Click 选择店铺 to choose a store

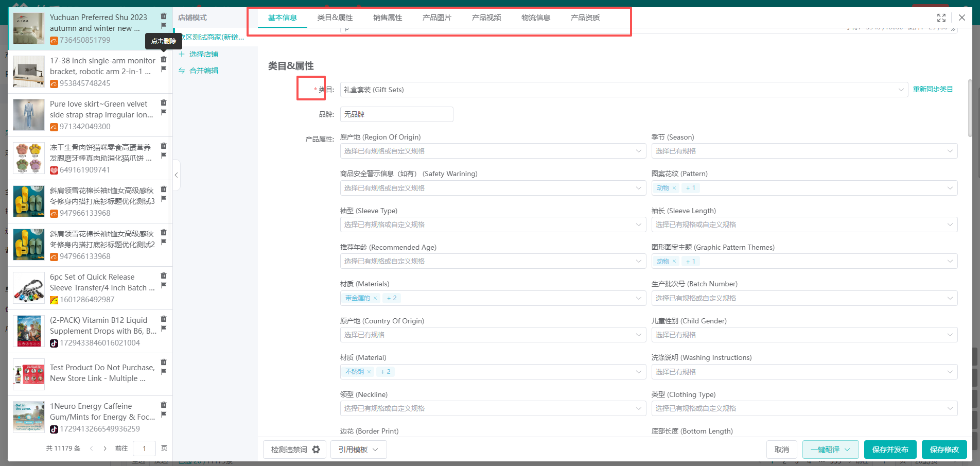point(199,54)
